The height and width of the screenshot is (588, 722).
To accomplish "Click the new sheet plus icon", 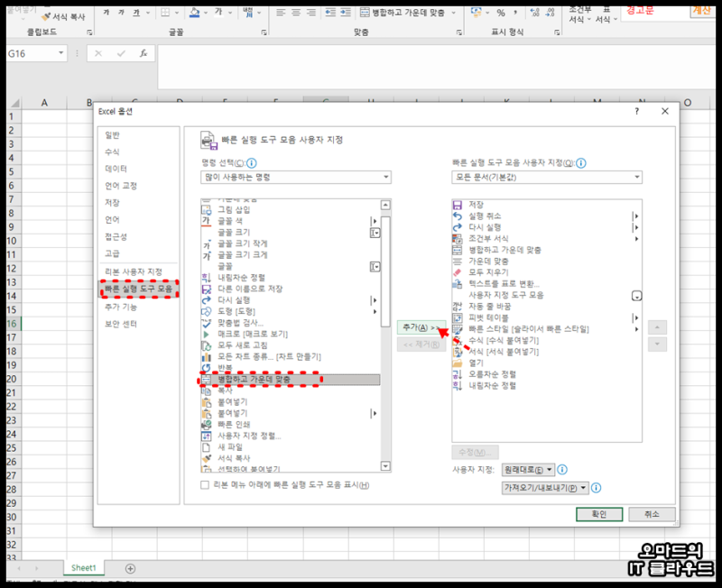I will [x=130, y=569].
